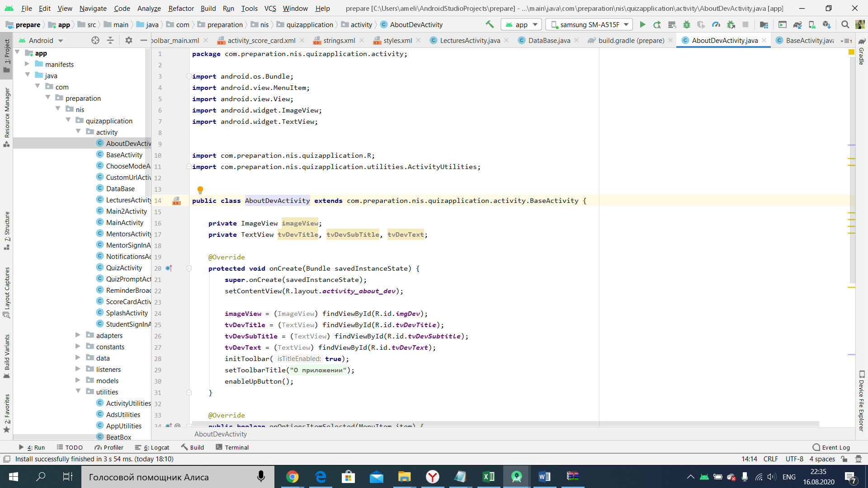Open the Refactor menu
868x488 pixels.
pos(181,8)
